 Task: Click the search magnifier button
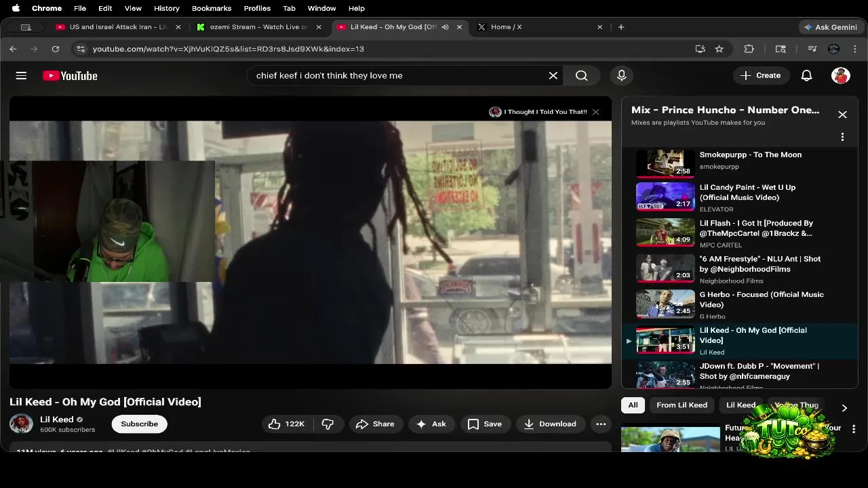point(582,75)
